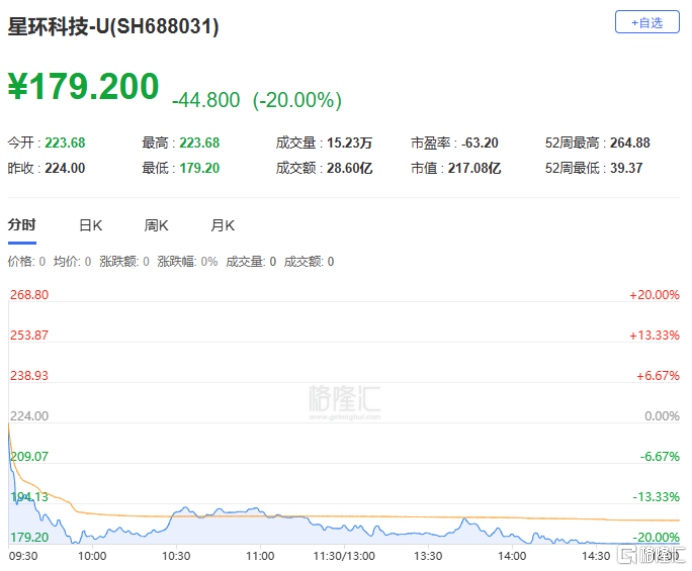Click the stock title 星环科技-U(SH688031)

(x=113, y=26)
